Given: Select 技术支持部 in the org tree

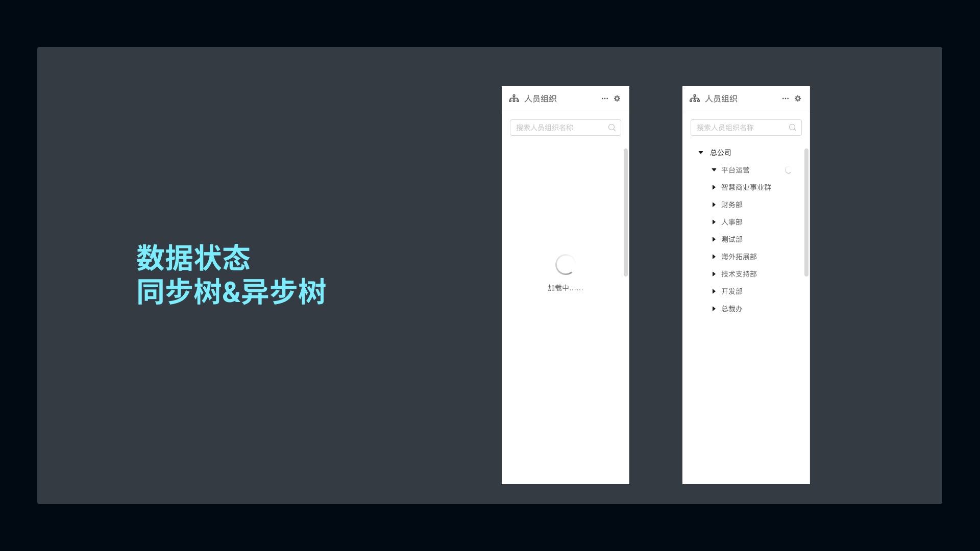Looking at the screenshot, I should tap(739, 274).
